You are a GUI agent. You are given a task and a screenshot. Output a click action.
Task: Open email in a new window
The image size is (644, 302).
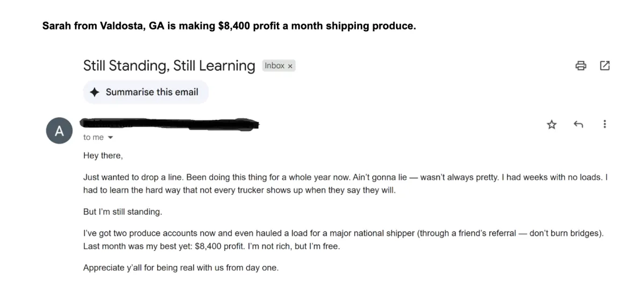coord(605,66)
